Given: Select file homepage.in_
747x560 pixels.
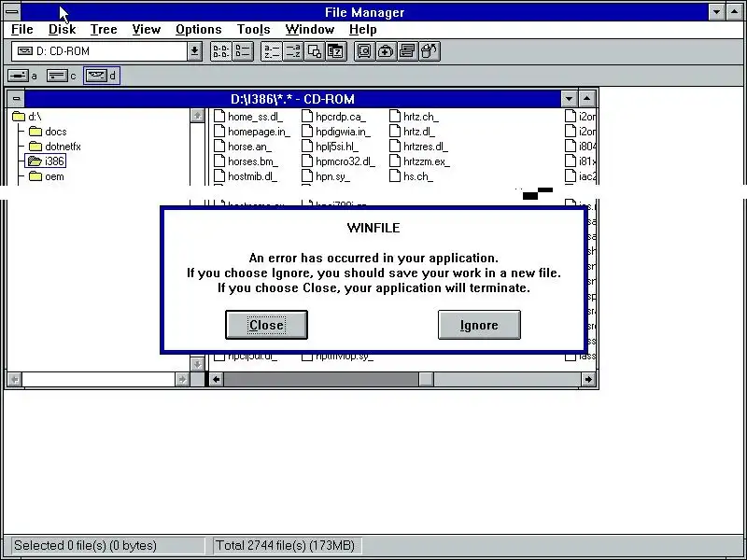Looking at the screenshot, I should pyautogui.click(x=252, y=132).
